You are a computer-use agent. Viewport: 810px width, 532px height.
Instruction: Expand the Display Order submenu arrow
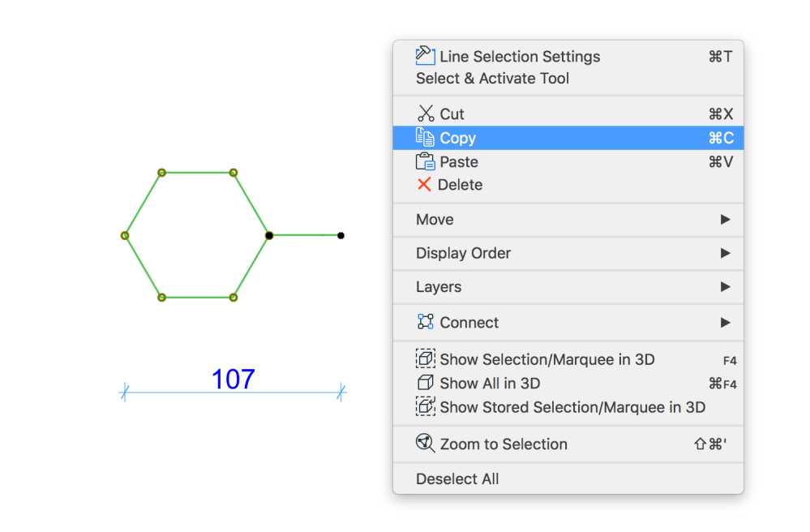[x=725, y=253]
